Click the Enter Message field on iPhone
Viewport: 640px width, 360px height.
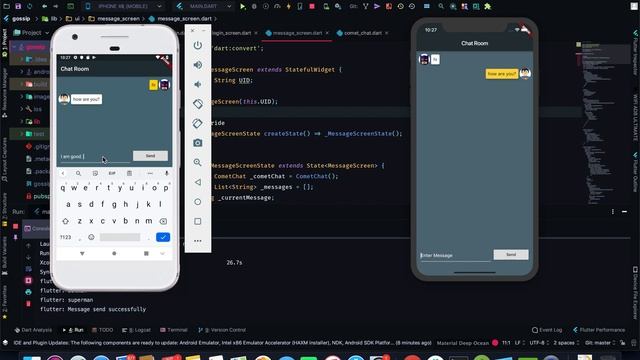tap(455, 256)
